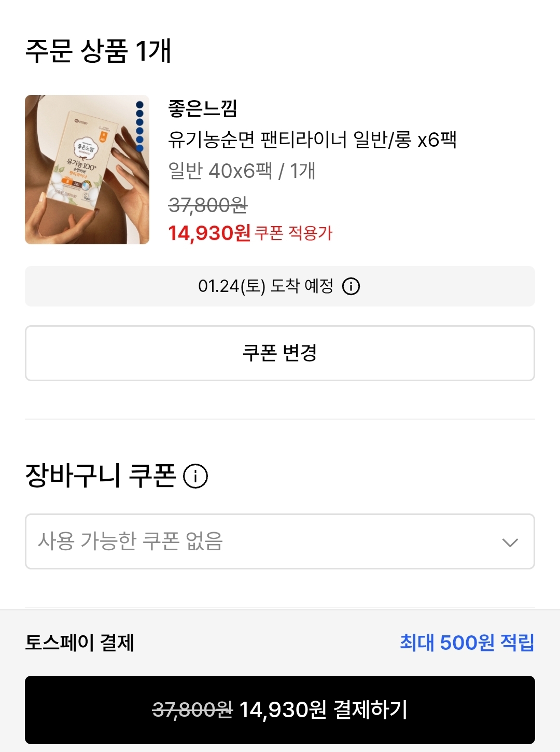The image size is (560, 752).
Task: Select the 좋은느낌 brand name
Action: click(203, 108)
